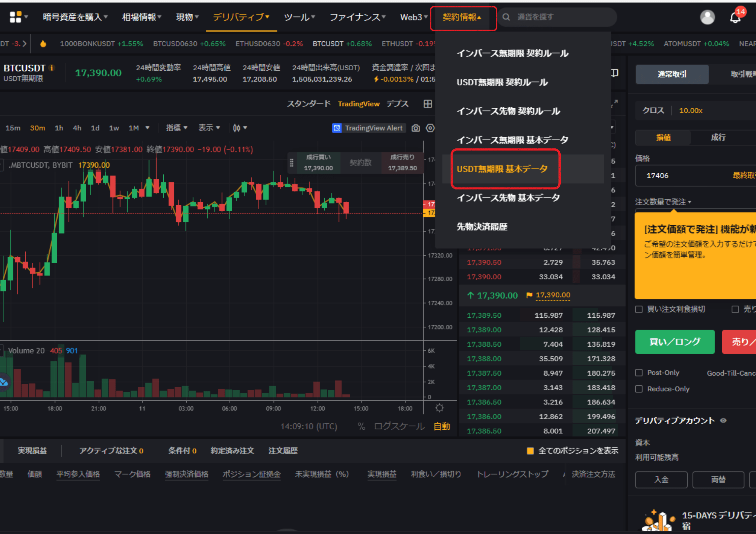Select USDT無期限 基本データ menu item
The height and width of the screenshot is (534, 756).
pos(523,169)
